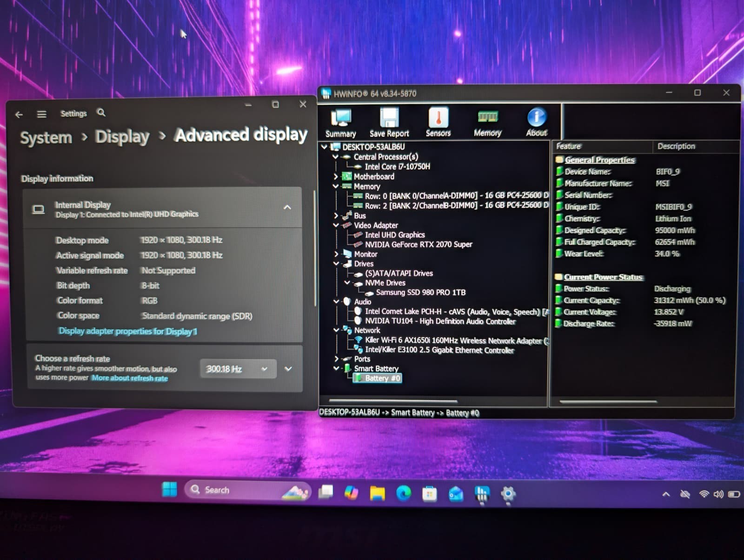Collapse the NVMe Drives node
This screenshot has height=560, width=744.
click(347, 282)
